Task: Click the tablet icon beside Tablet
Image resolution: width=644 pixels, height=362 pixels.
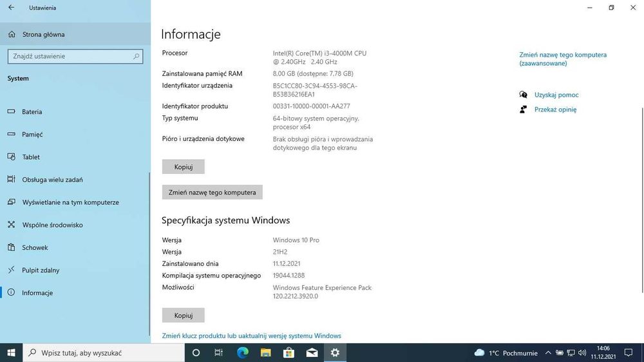Action: 11,157
